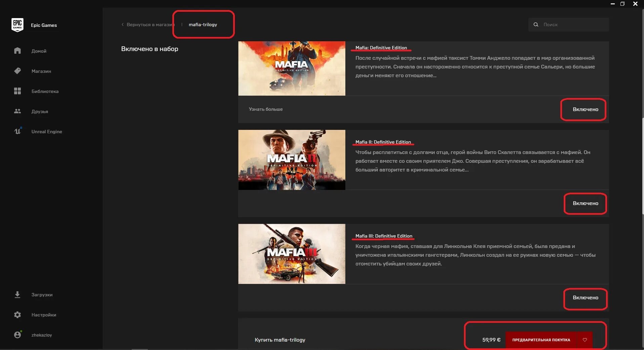This screenshot has height=350, width=644.
Task: Focus the Поиск search field
Action: click(x=568, y=24)
